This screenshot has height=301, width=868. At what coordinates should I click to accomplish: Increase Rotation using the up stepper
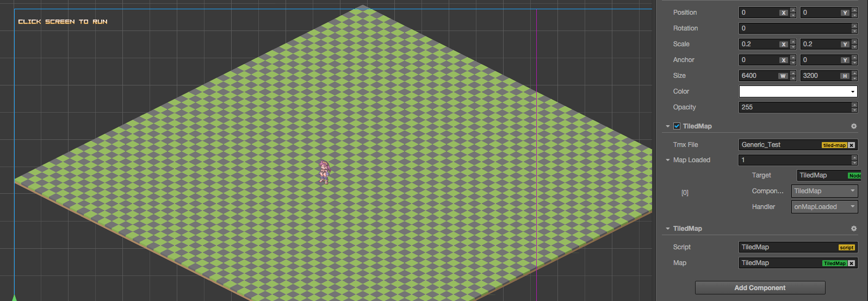(x=854, y=26)
